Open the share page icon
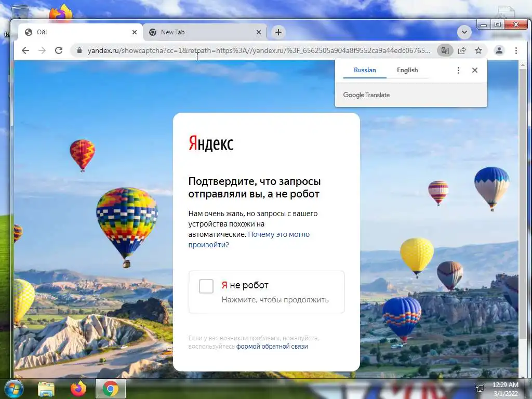 (462, 50)
